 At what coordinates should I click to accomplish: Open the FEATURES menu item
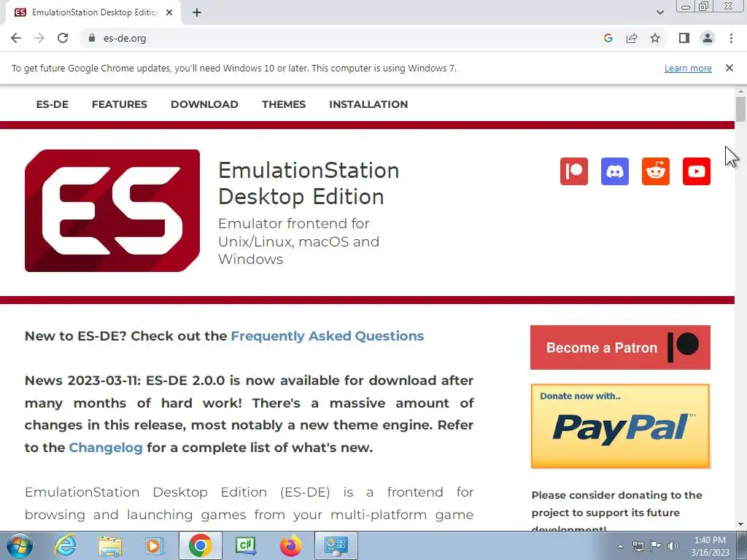(x=120, y=104)
